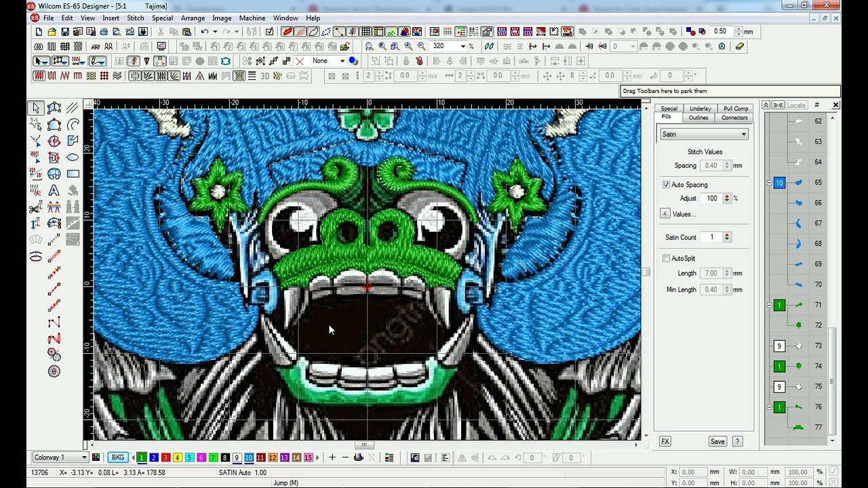Click the Undo arrow icon
The width and height of the screenshot is (868, 488).
(x=204, y=32)
